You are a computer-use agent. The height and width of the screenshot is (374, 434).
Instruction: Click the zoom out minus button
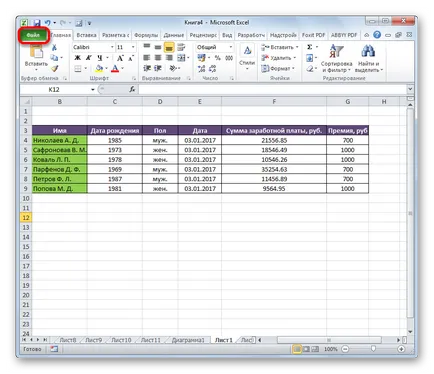pos(345,349)
